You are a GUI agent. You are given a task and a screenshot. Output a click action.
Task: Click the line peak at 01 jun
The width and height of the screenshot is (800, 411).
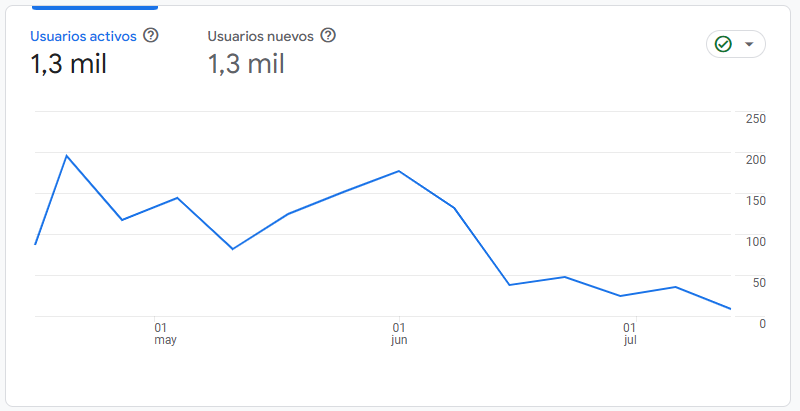[x=399, y=171]
